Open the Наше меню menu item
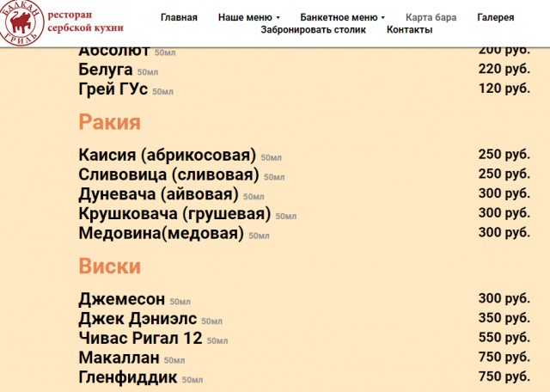The height and width of the screenshot is (392, 550). 245,17
